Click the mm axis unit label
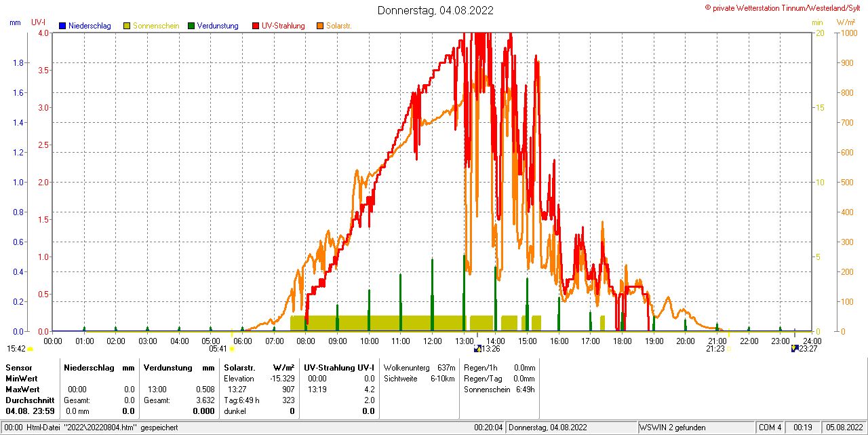This screenshot has width=868, height=435. coord(16,22)
